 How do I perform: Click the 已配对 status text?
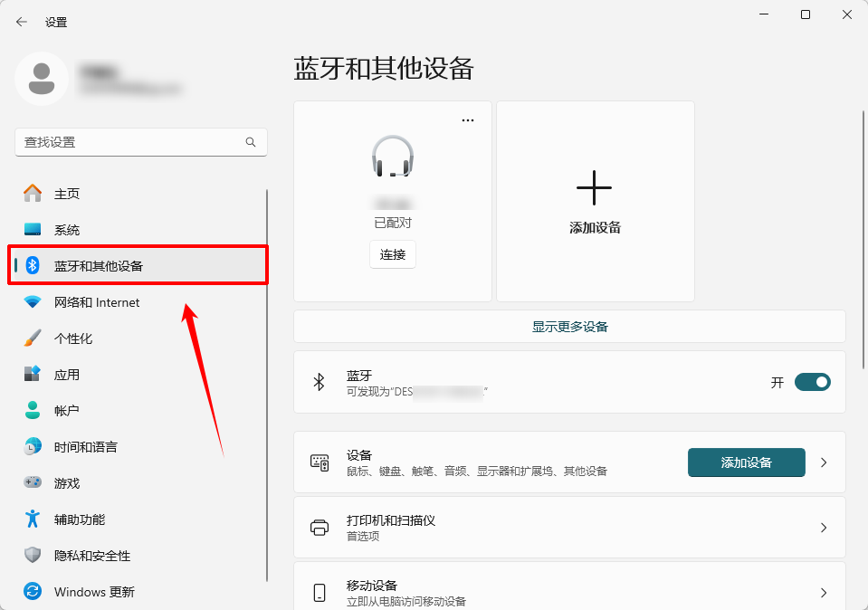[x=393, y=223]
